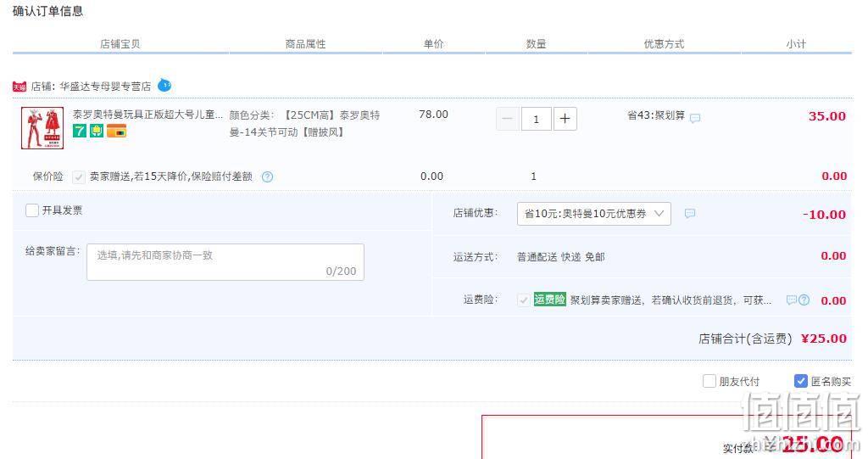This screenshot has width=868, height=459.
Task: Open the help icon in the 运费险 row
Action: [804, 299]
